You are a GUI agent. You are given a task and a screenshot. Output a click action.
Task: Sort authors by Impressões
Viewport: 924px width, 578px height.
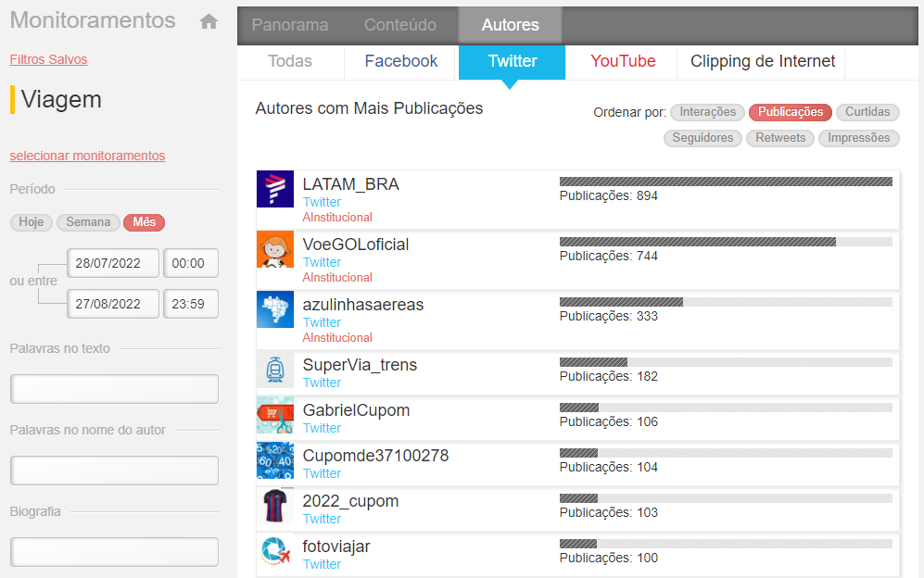coord(858,138)
